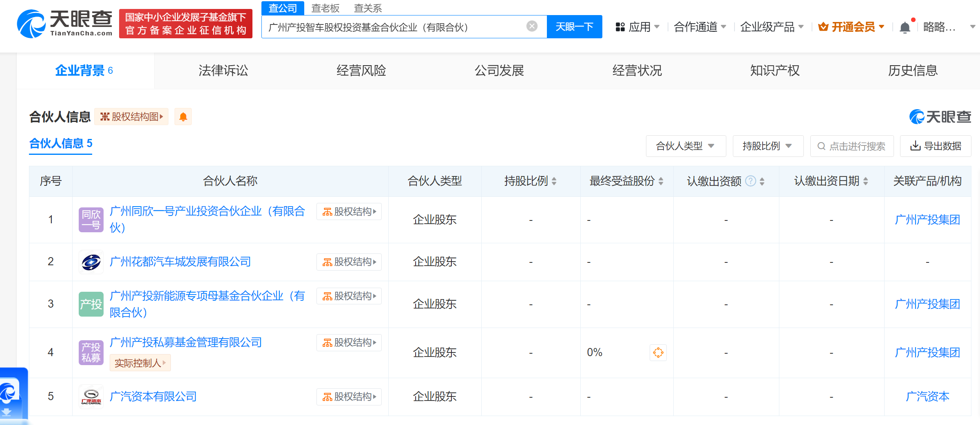980x425 pixels.
Task: Click the 广州花都汽车城 company logo
Action: click(91, 262)
